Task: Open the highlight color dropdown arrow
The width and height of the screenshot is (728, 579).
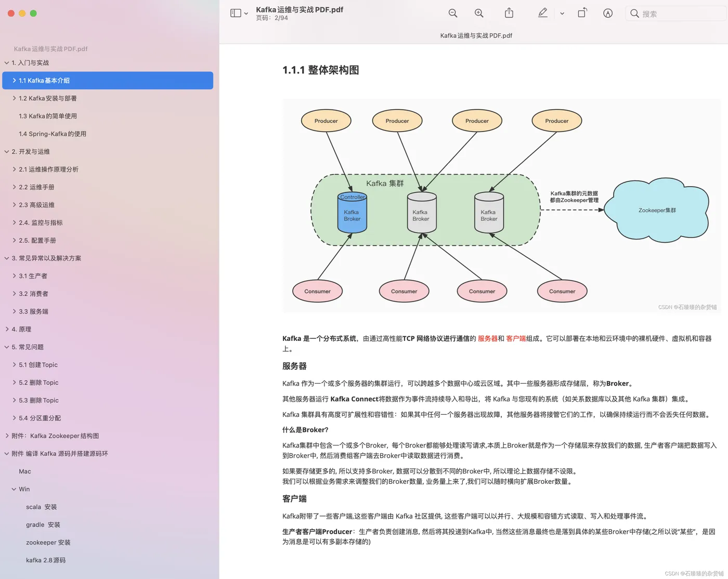Action: click(x=562, y=14)
